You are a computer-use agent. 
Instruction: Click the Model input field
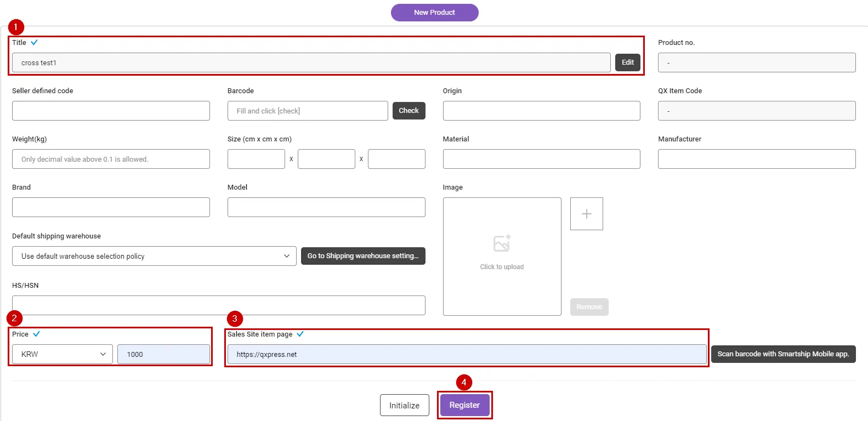[326, 207]
